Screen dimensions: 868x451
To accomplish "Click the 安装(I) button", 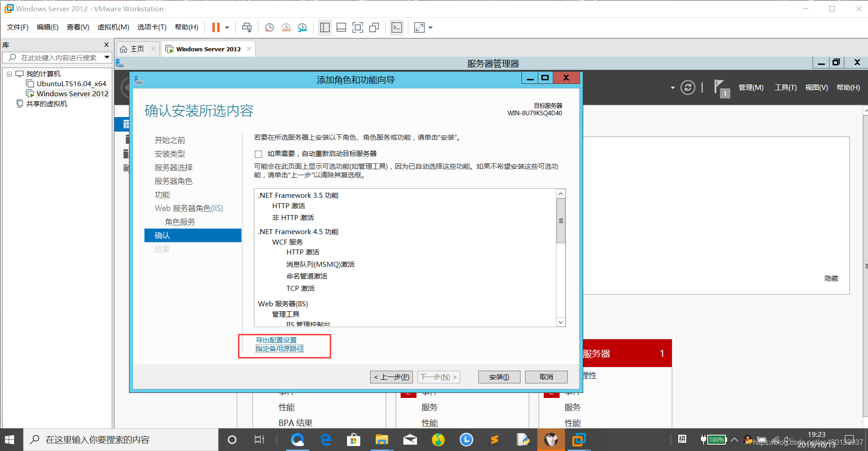I will (499, 377).
